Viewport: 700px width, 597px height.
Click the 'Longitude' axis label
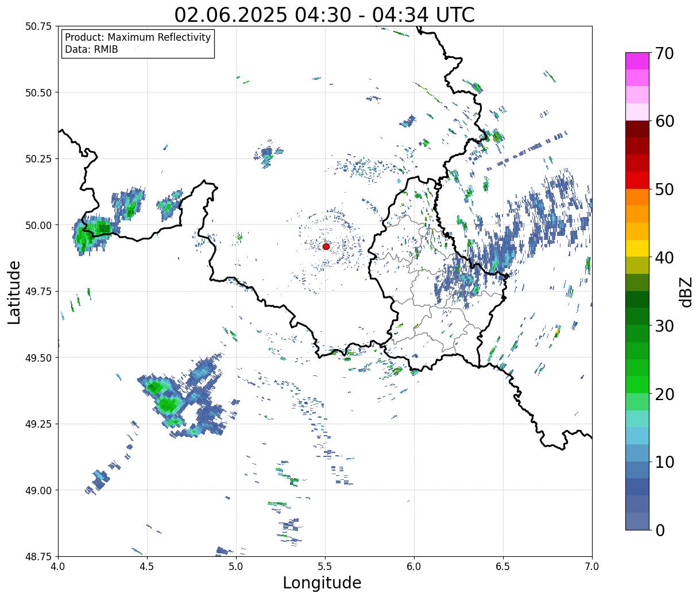(x=322, y=583)
